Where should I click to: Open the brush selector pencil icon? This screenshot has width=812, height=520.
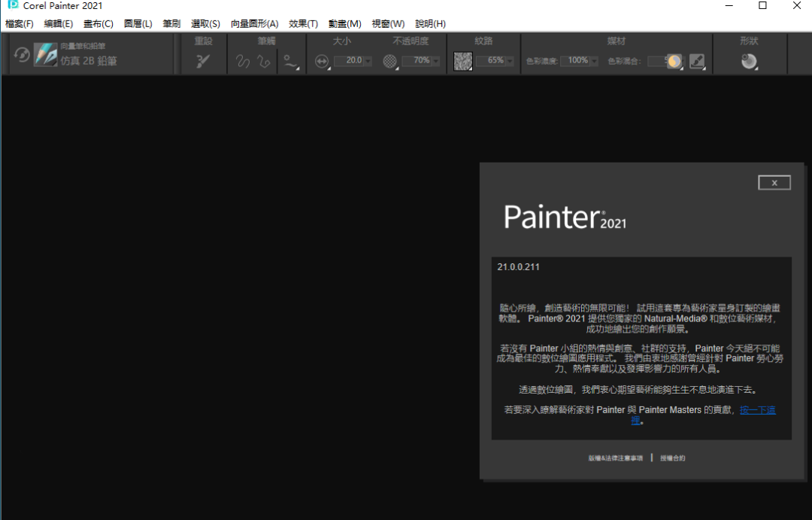point(46,54)
